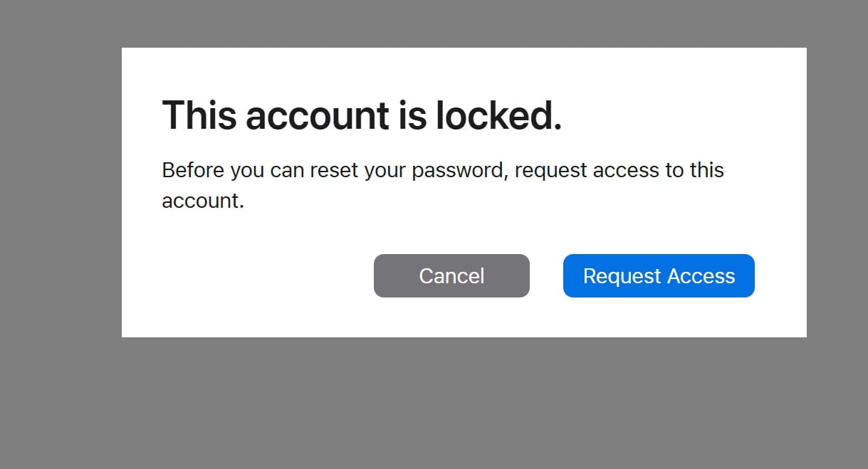Click empty white space left of Cancel

pyautogui.click(x=263, y=276)
